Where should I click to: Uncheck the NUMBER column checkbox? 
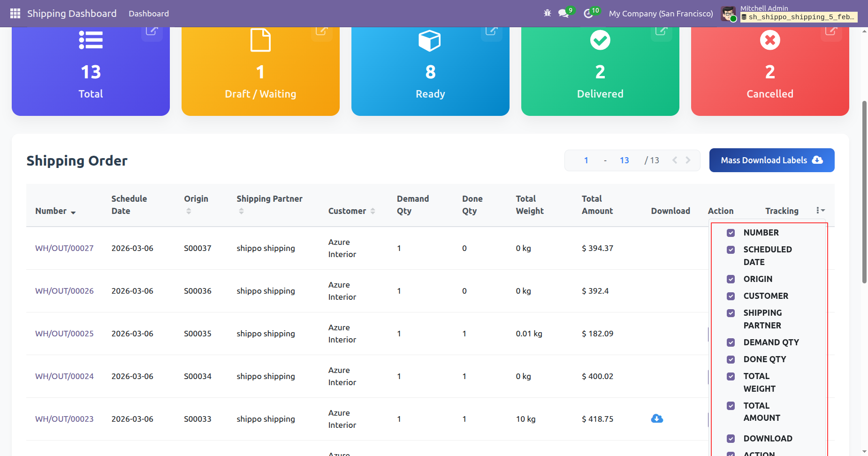pyautogui.click(x=731, y=233)
